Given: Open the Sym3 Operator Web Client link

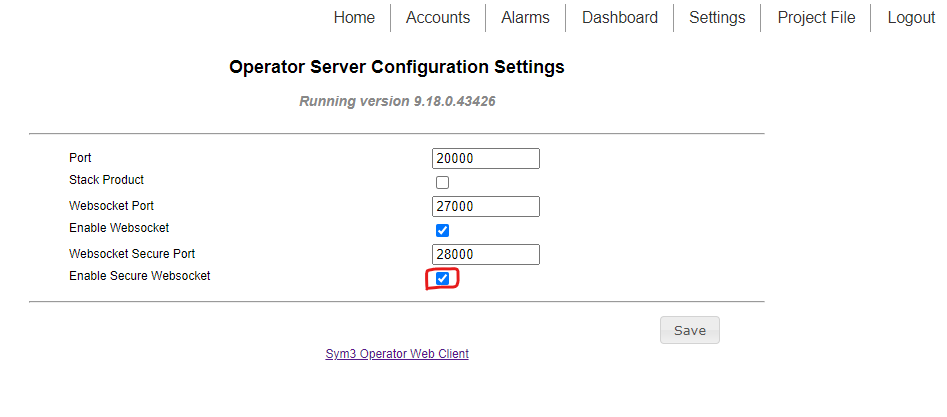Looking at the screenshot, I should (397, 354).
